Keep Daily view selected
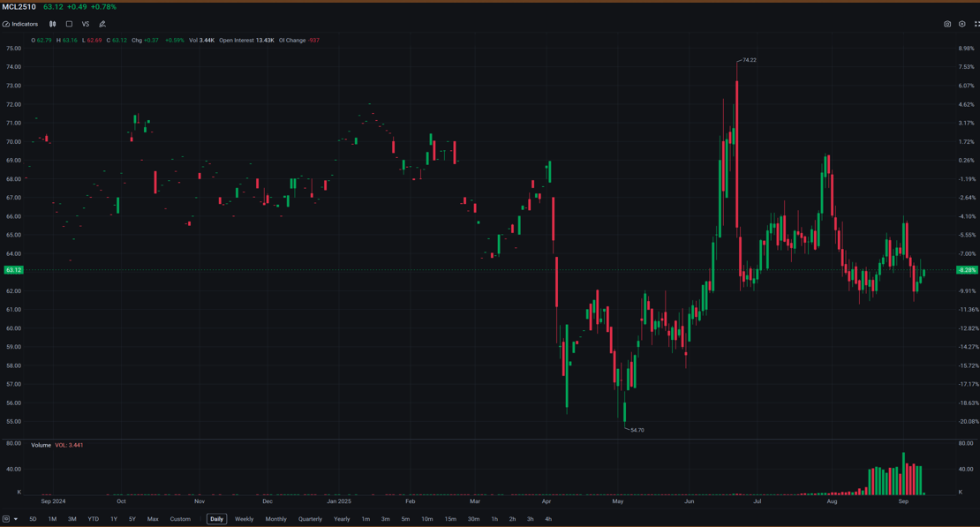This screenshot has height=527, width=980. pos(216,519)
